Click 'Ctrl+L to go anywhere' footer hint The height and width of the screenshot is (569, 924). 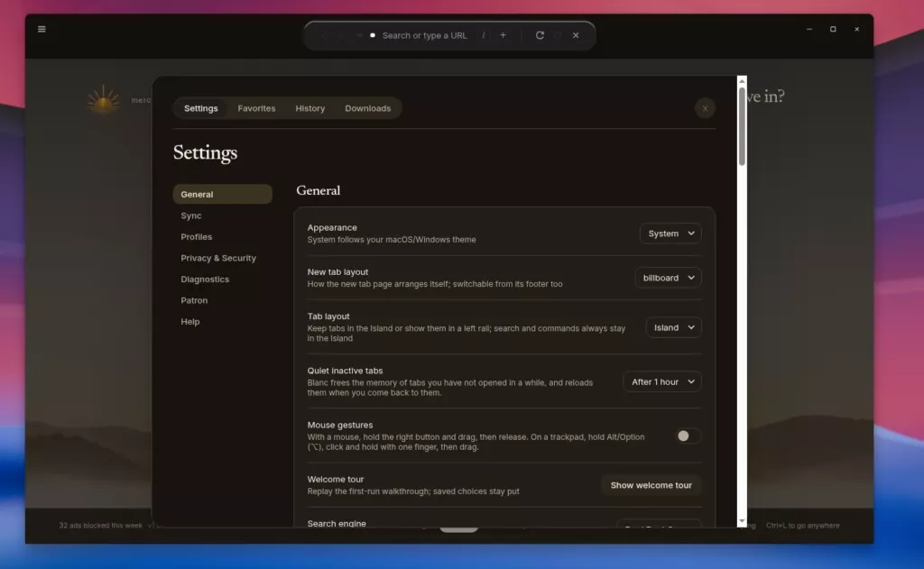pos(802,526)
